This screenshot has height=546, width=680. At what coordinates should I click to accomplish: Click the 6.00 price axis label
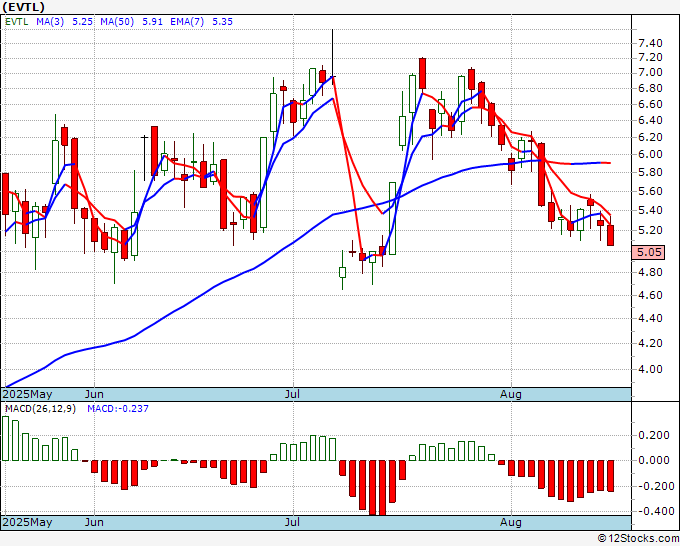tap(650, 154)
